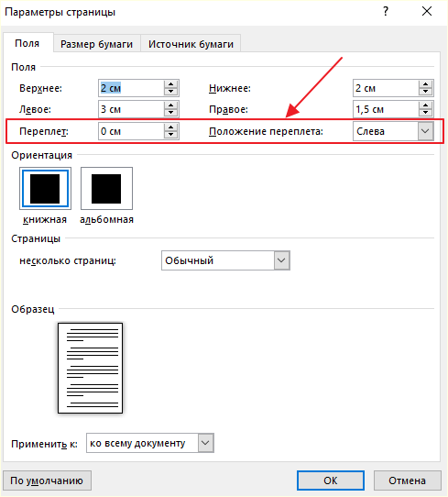Image resolution: width=448 pixels, height=497 pixels.
Task: Select the книжная portrait orientation icon
Action: click(45, 189)
